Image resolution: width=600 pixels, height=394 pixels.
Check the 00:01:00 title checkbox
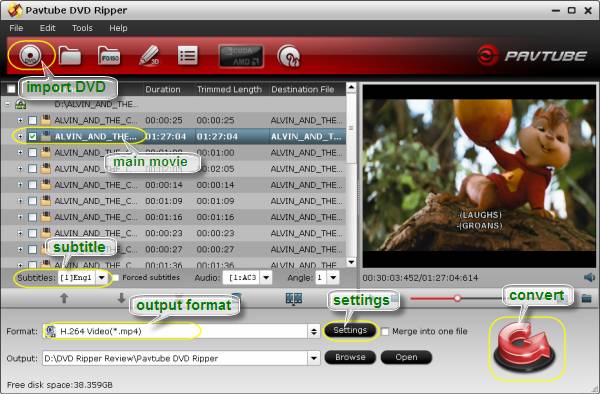[33, 153]
